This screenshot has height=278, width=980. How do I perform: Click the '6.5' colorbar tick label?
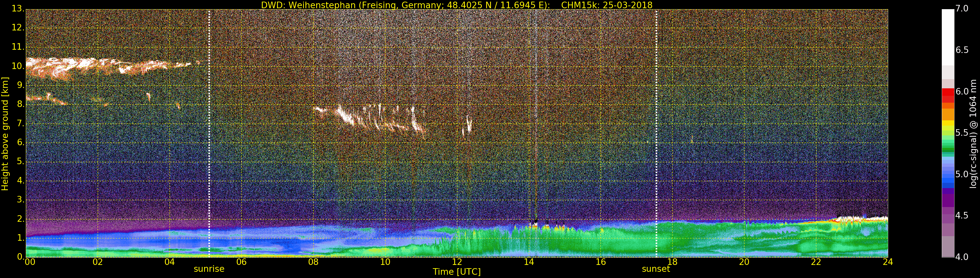962,50
